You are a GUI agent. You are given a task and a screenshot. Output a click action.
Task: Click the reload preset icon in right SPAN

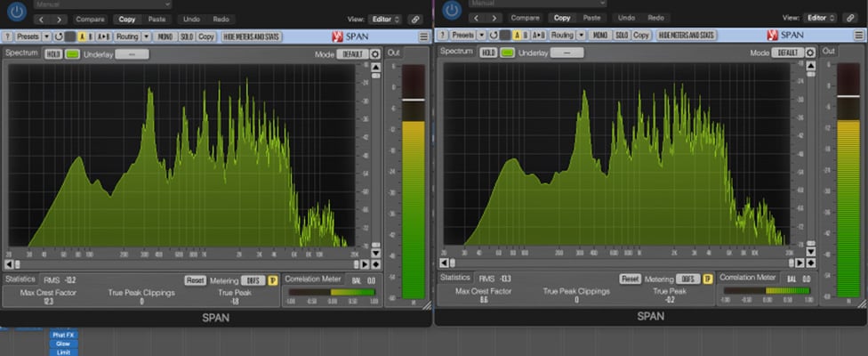494,35
